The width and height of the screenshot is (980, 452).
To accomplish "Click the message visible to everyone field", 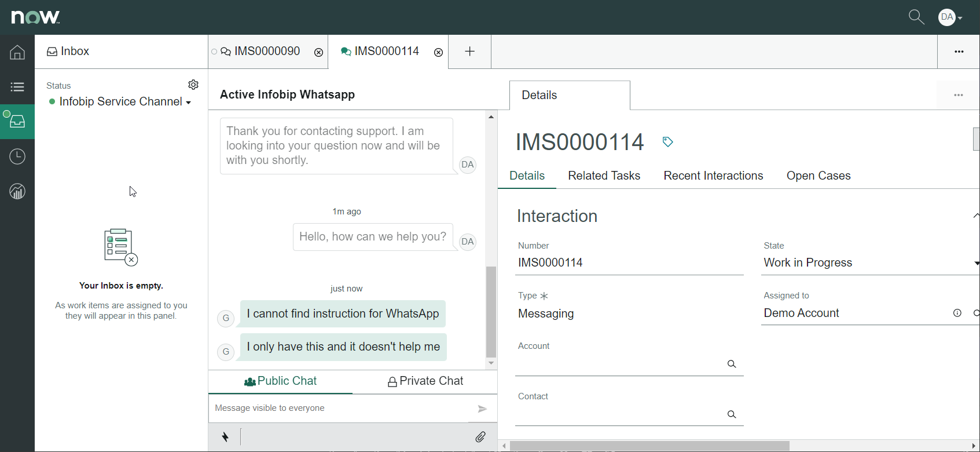I will click(x=339, y=409).
